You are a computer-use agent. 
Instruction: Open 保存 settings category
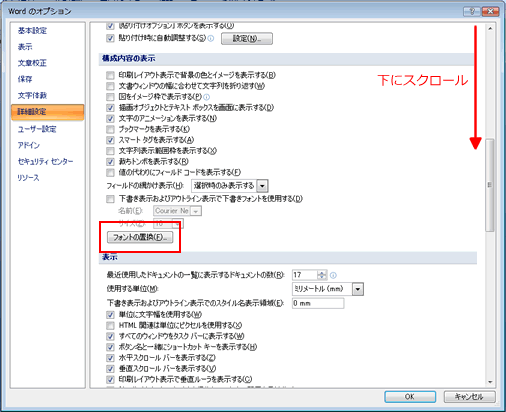25,79
